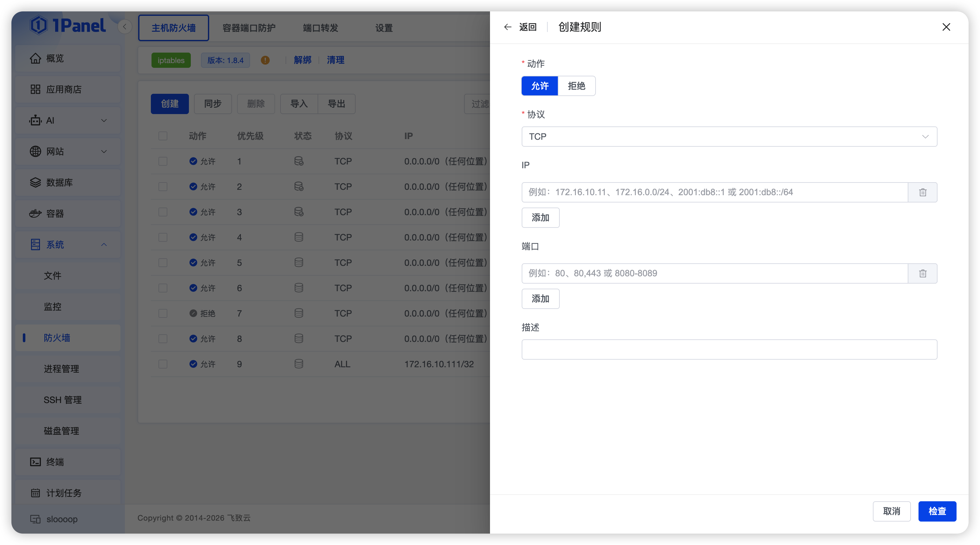
Task: Click the 终端 terminal icon in the sidebar
Action: click(35, 462)
